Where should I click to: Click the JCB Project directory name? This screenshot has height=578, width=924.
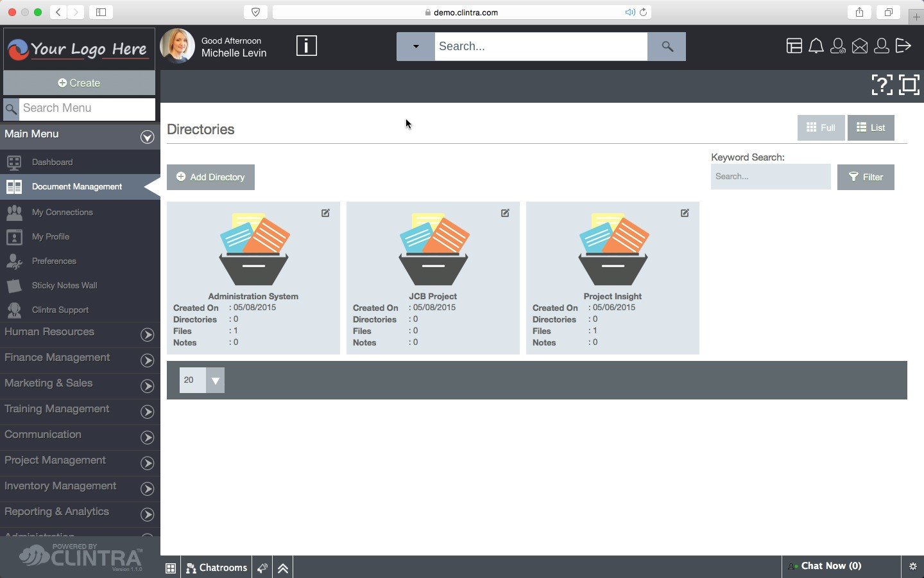pyautogui.click(x=433, y=296)
